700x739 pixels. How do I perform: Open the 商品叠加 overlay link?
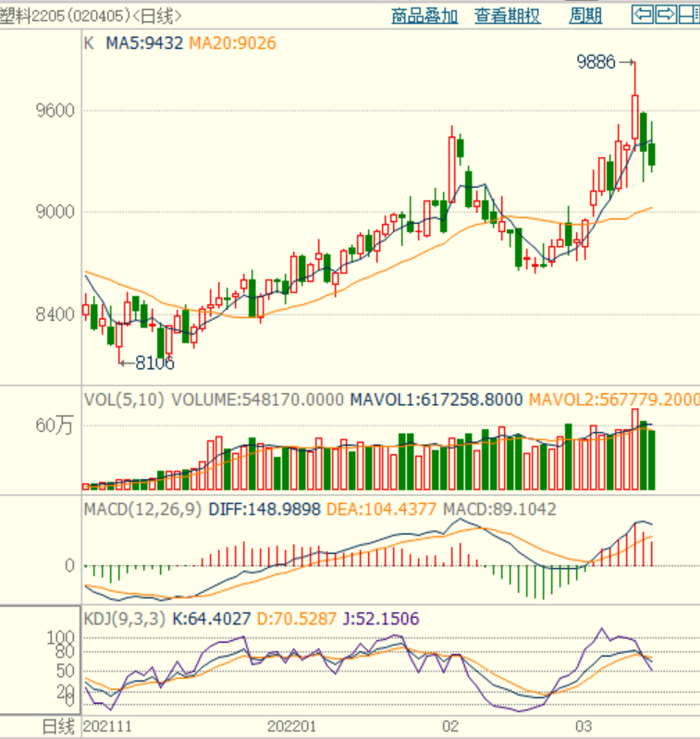tap(424, 16)
